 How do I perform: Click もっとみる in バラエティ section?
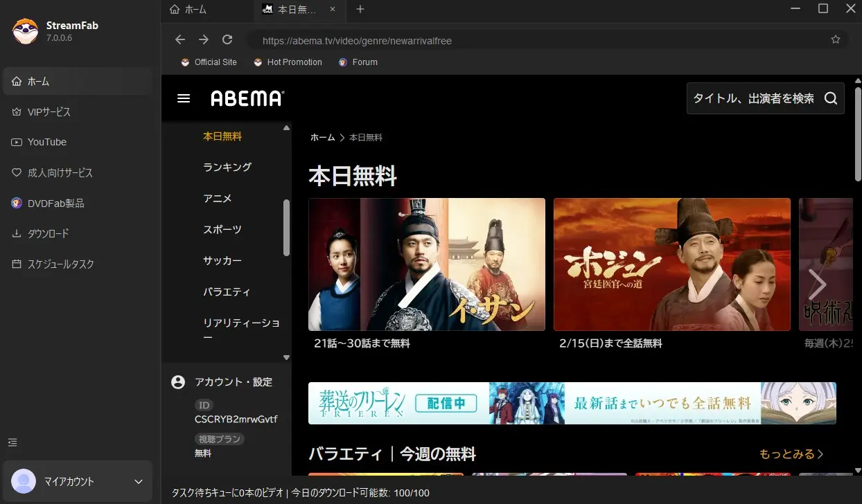tap(791, 454)
